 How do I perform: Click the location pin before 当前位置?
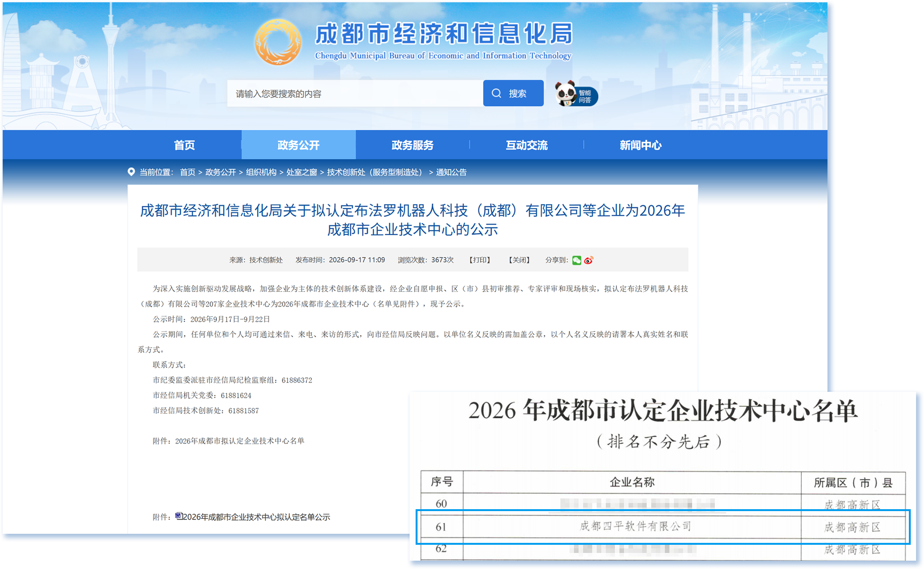pos(131,172)
